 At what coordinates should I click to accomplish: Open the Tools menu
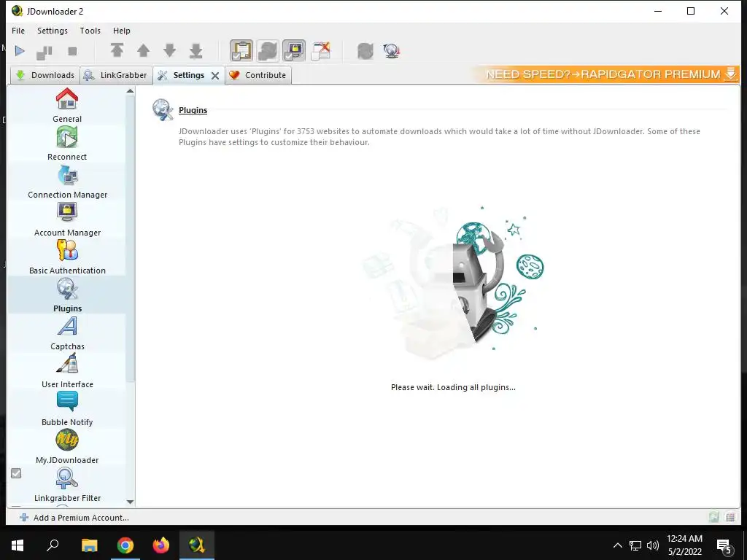coord(90,31)
